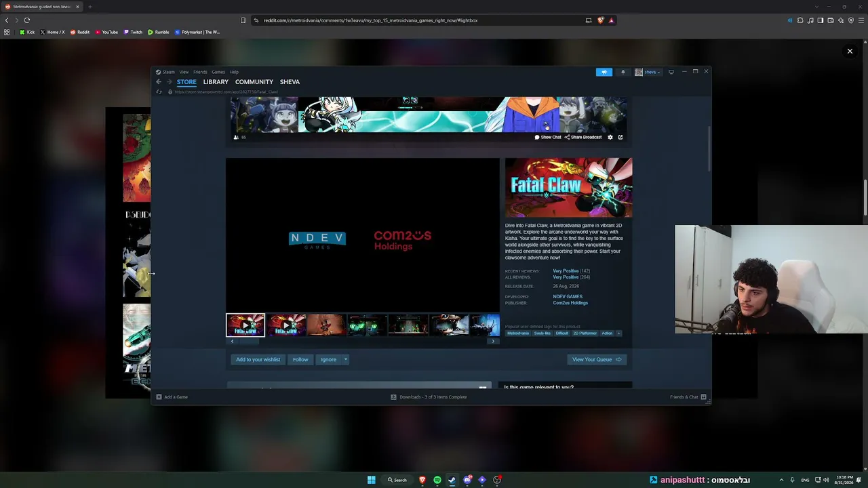Select the Metroidvania tag
Image resolution: width=868 pixels, height=488 pixels.
518,333
